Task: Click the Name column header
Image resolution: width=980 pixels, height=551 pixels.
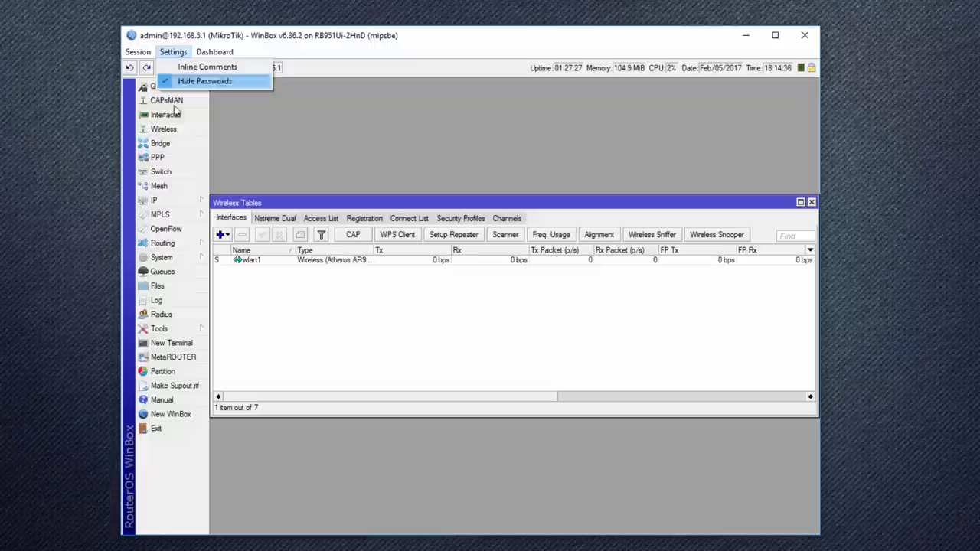Action: 263,250
